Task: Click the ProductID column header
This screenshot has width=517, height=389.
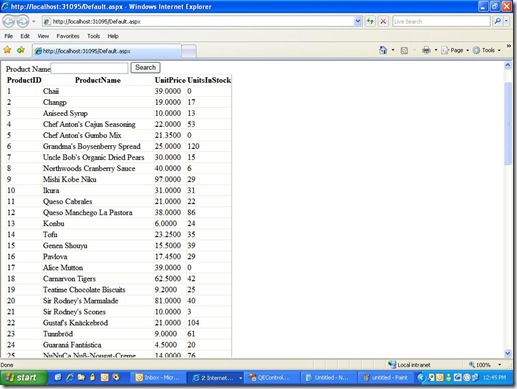Action: [x=24, y=80]
